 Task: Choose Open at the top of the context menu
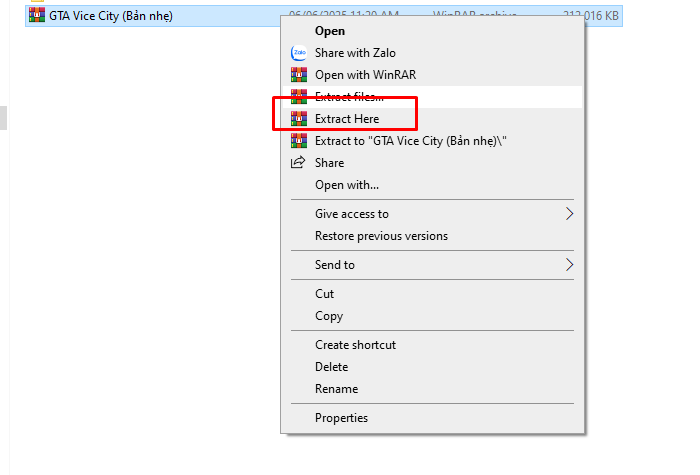(x=330, y=31)
